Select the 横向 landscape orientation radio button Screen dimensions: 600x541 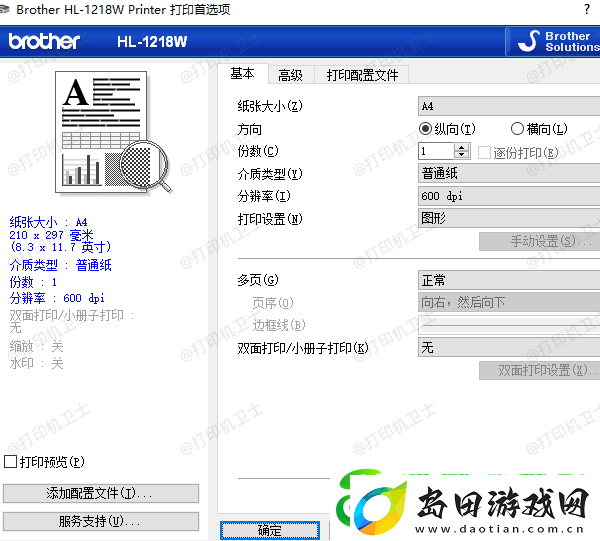pos(517,129)
